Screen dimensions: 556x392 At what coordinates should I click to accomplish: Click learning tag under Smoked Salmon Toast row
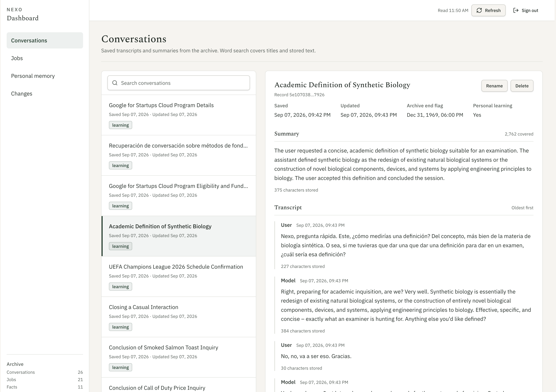point(120,367)
